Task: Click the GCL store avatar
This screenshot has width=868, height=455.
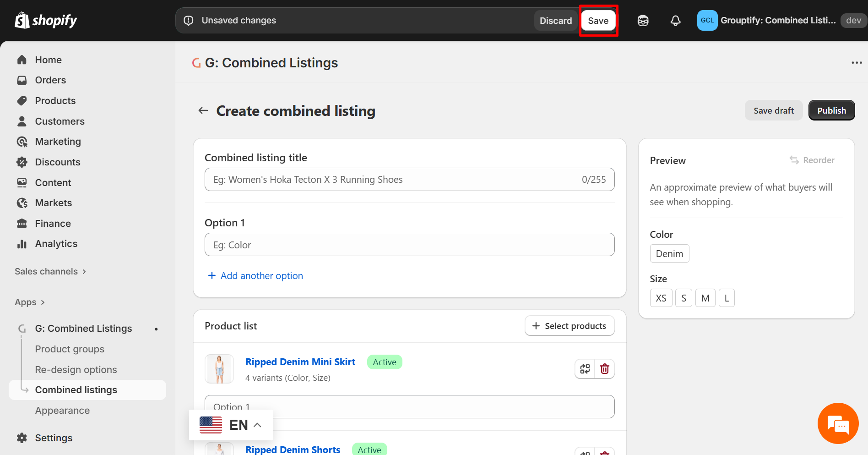Action: 707,21
